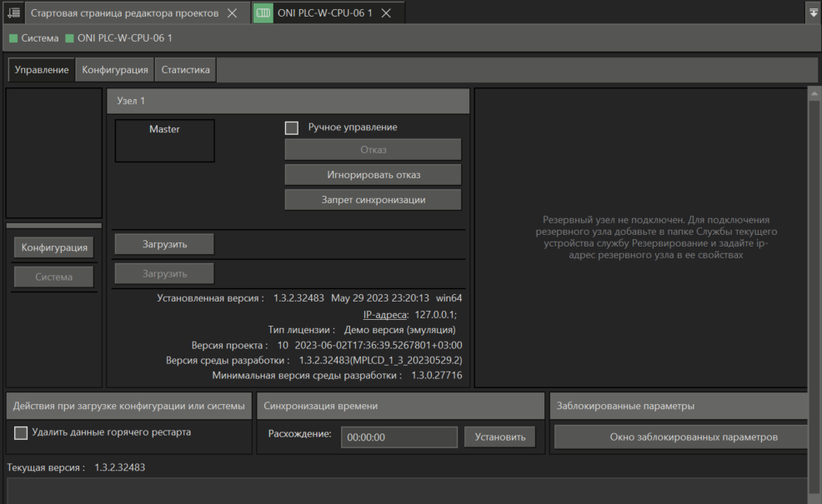Click the Игнорировать отказ button
The height and width of the screenshot is (504, 822).
[x=373, y=175]
